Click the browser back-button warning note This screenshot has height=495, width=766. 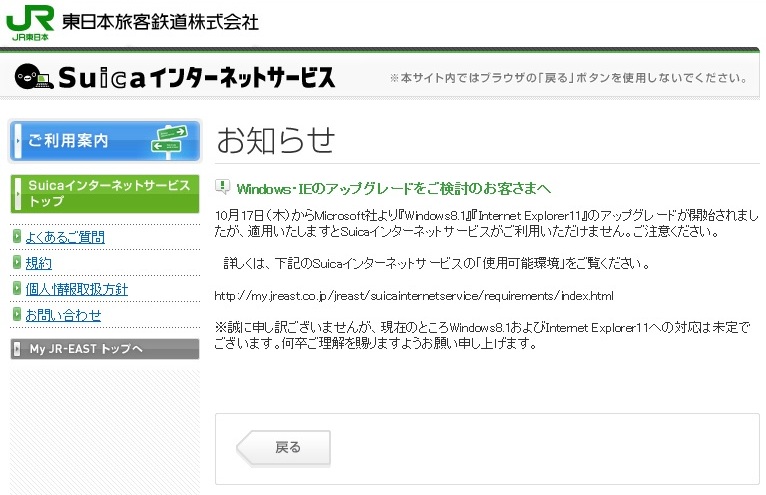tap(570, 78)
